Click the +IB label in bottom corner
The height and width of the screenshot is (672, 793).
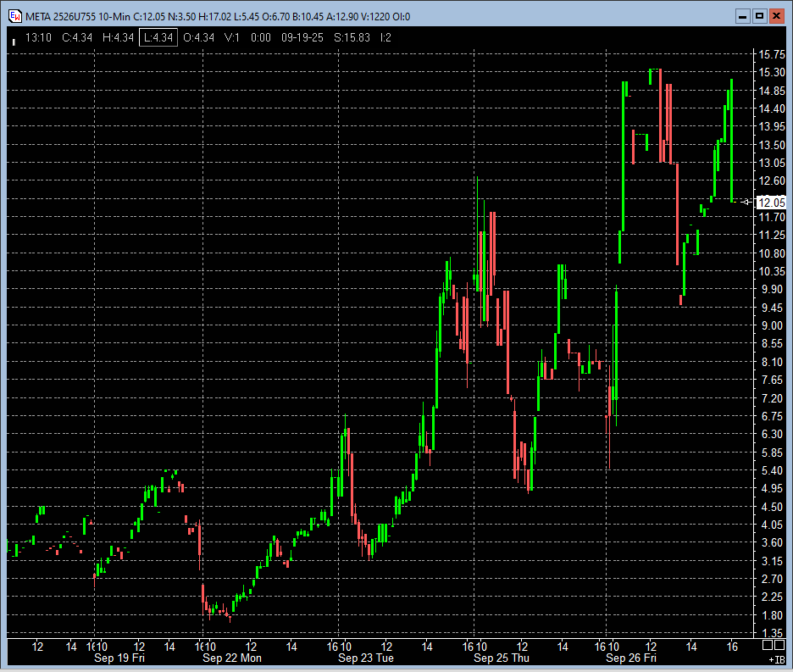click(776, 658)
